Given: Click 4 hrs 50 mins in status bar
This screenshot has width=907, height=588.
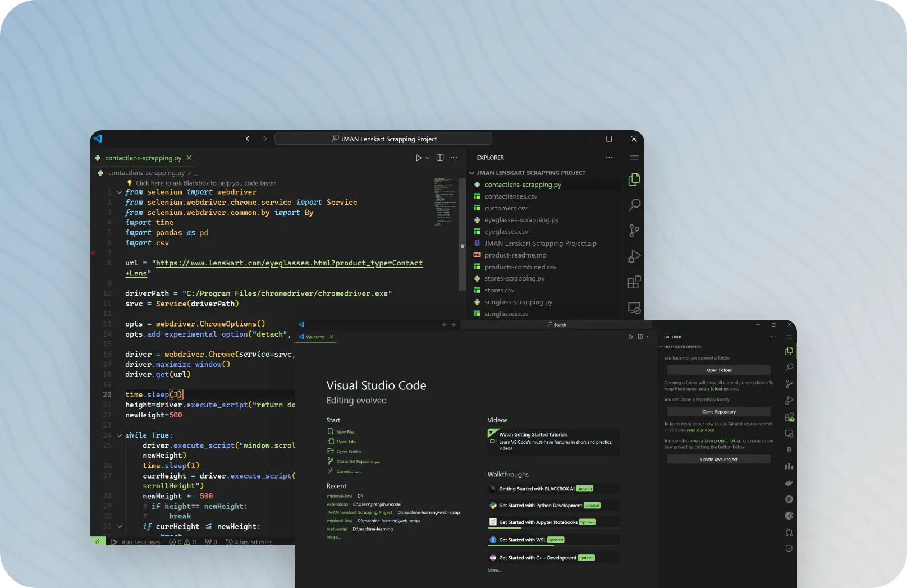Looking at the screenshot, I should pos(249,542).
